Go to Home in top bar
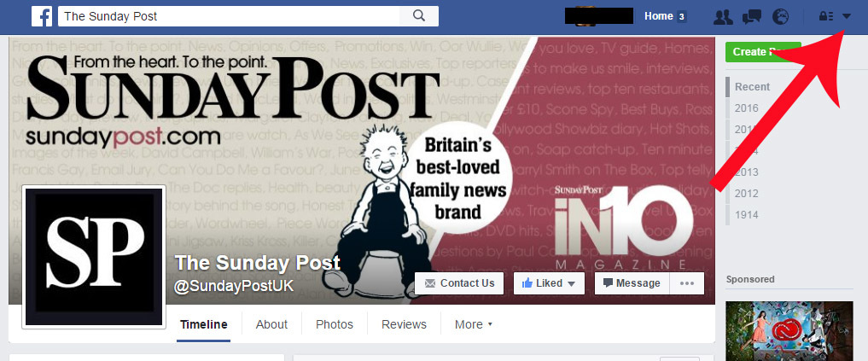The image size is (868, 361). [659, 16]
